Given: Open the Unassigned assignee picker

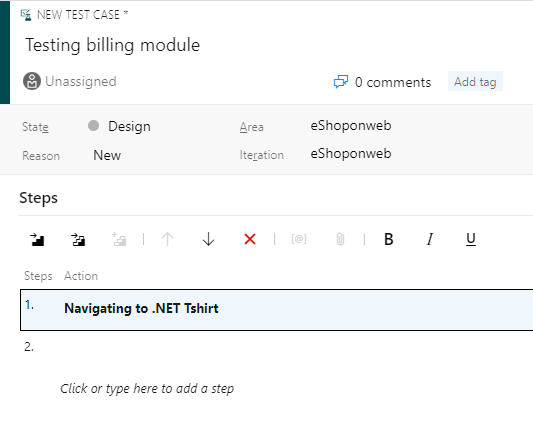Looking at the screenshot, I should (x=70, y=82).
